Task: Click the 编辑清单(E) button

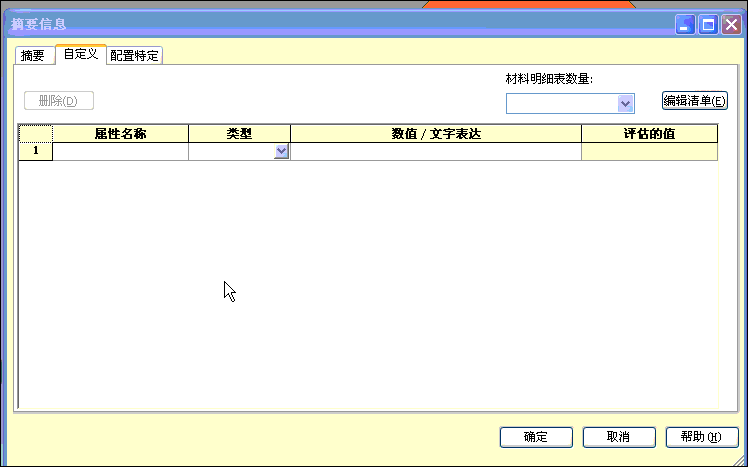Action: (x=695, y=101)
